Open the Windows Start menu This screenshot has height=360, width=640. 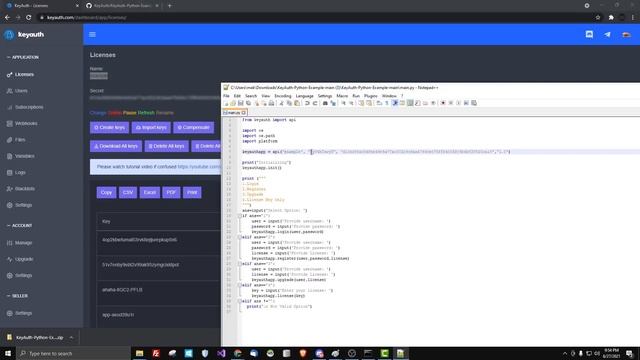[x=7, y=353]
